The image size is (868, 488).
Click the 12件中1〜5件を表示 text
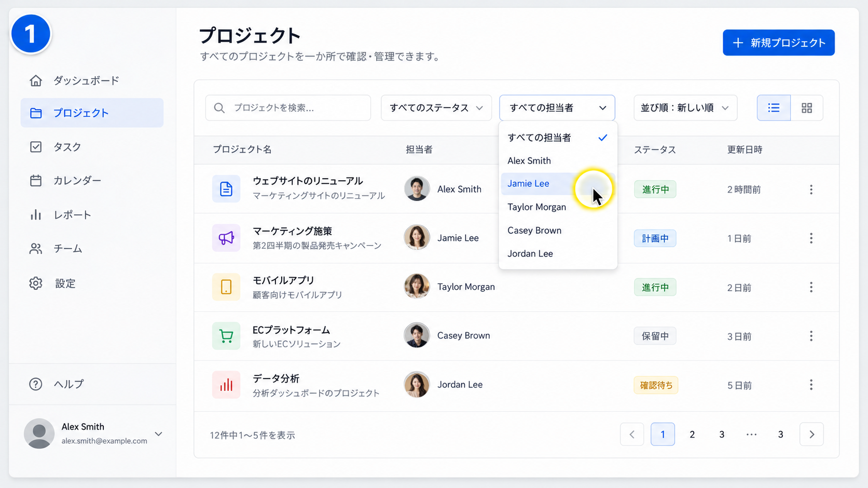(x=252, y=435)
